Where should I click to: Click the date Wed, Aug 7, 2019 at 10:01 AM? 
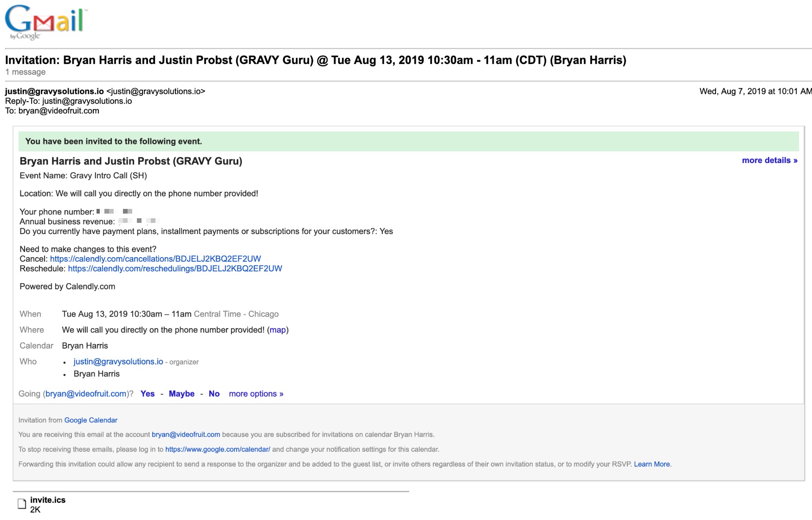(755, 91)
